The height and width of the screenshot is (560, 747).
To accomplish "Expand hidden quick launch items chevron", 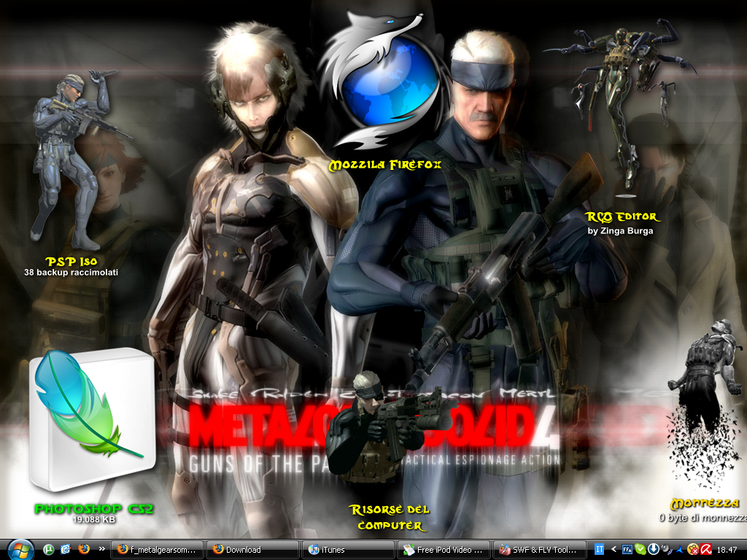I will click(101, 549).
